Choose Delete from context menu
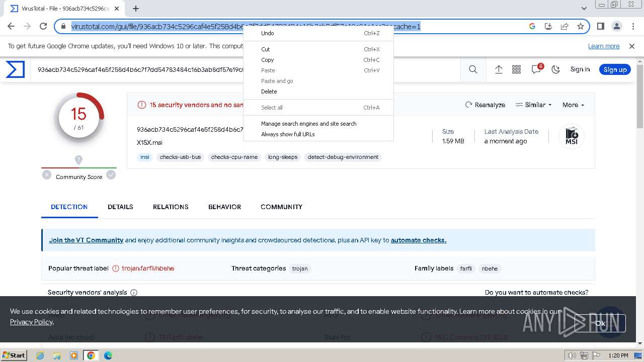The height and width of the screenshot is (362, 644). tap(318, 92)
